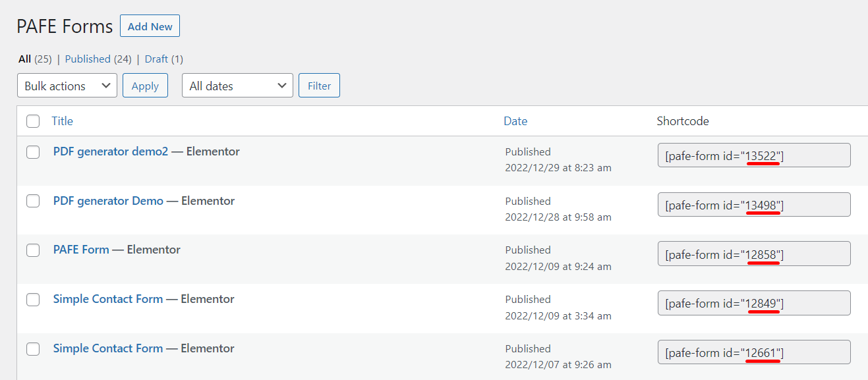This screenshot has height=380, width=868.
Task: Select shortcode field with id 12661
Action: (x=754, y=352)
